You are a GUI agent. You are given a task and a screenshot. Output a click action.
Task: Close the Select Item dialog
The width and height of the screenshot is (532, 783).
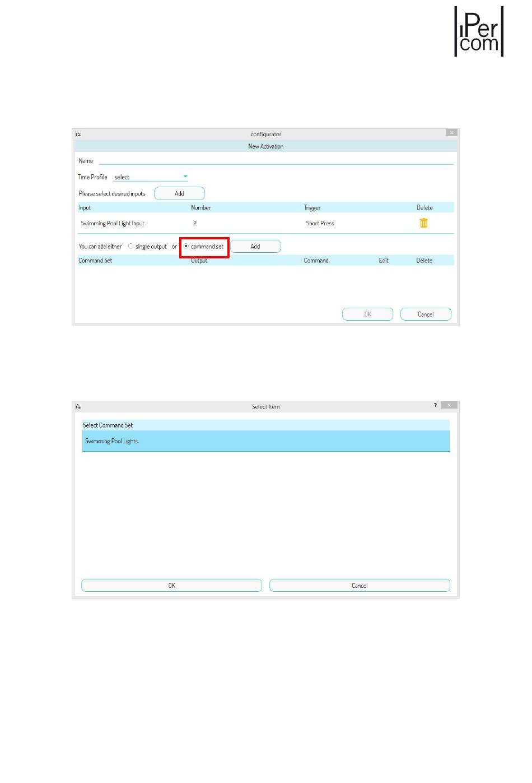(449, 405)
